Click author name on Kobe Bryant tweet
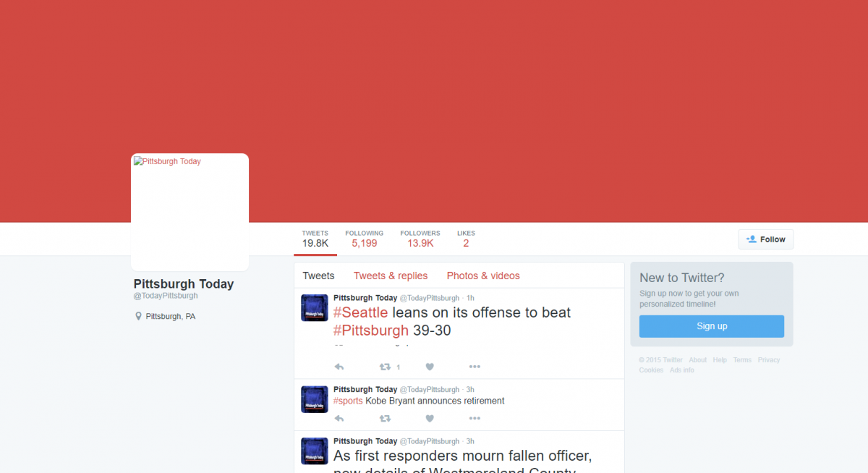 pos(365,390)
